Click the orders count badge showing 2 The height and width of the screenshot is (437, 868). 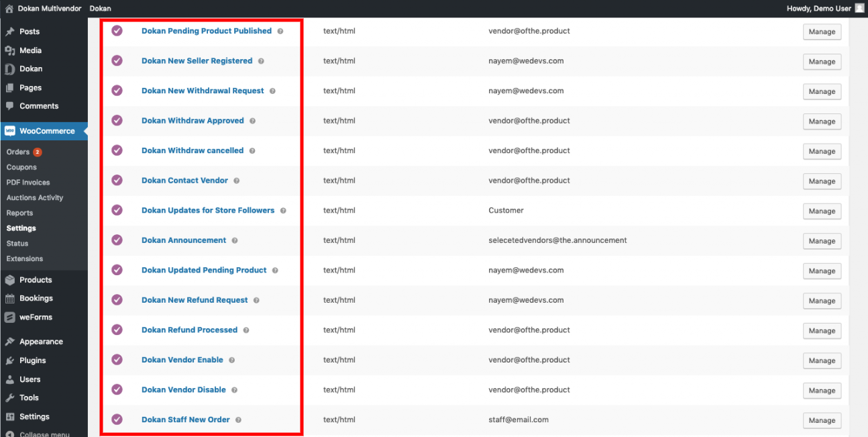coord(38,152)
